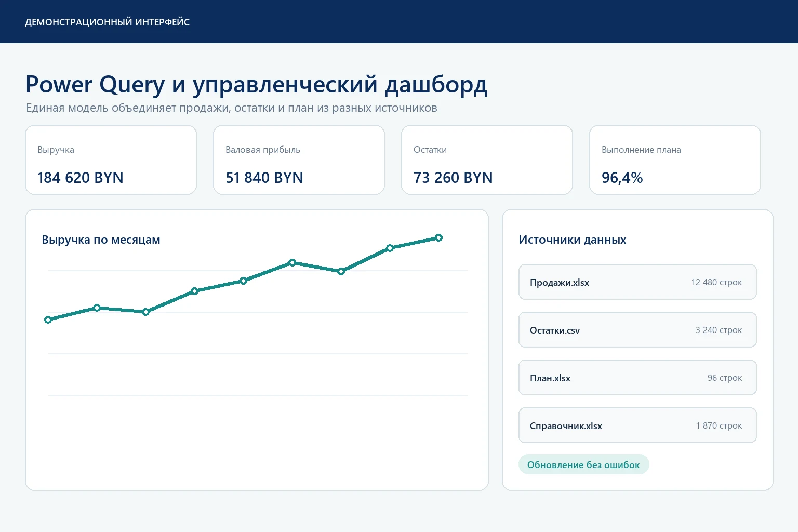
Task: Click the Выручка по месяцам chart title
Action: [101, 240]
